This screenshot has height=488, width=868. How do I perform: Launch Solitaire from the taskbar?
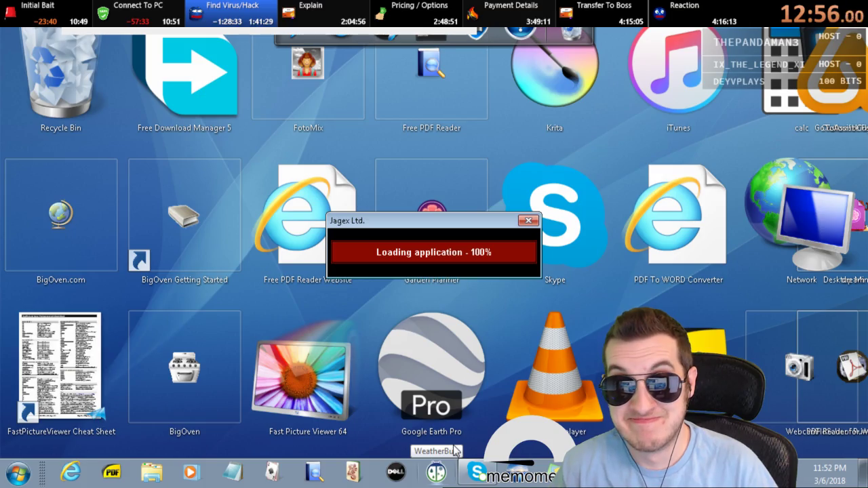click(273, 472)
